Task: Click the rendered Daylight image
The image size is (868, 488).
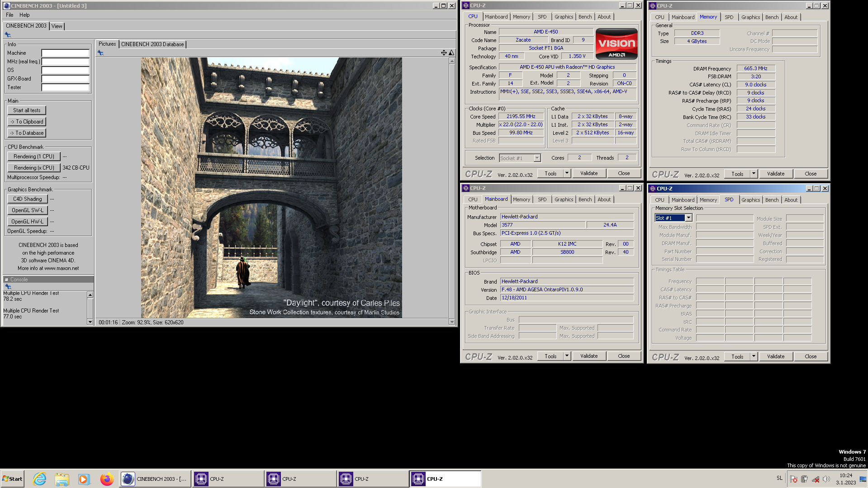Action: [x=271, y=188]
